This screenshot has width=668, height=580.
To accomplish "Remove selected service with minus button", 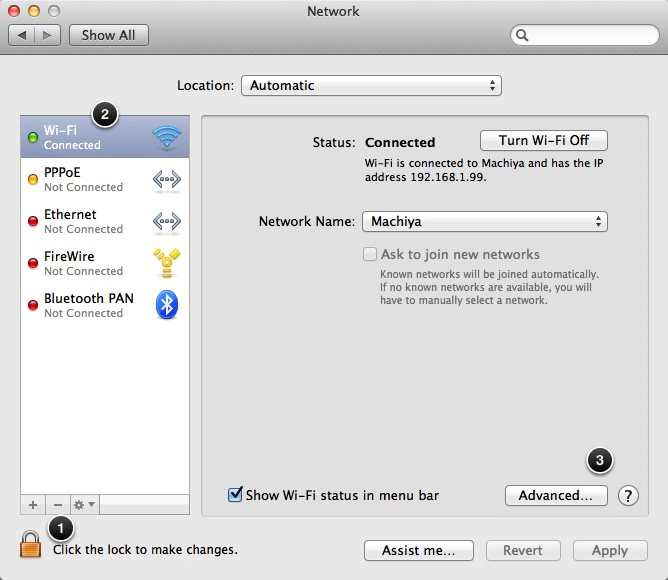I will click(x=58, y=505).
